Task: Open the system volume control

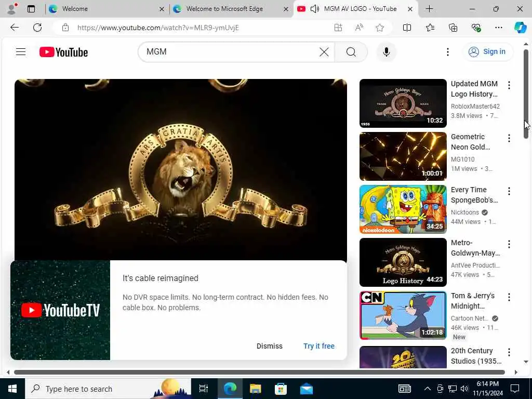Action: (x=464, y=389)
